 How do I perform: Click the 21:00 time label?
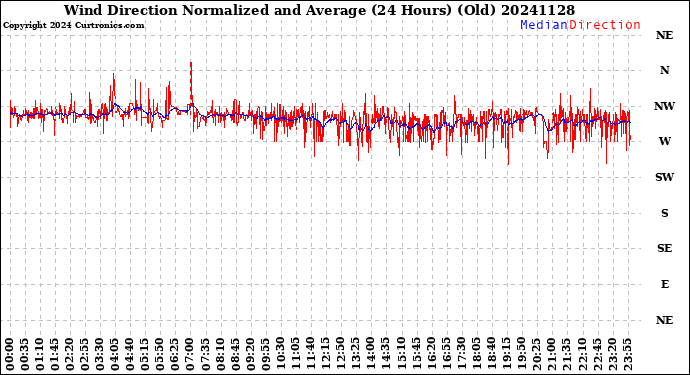point(551,355)
